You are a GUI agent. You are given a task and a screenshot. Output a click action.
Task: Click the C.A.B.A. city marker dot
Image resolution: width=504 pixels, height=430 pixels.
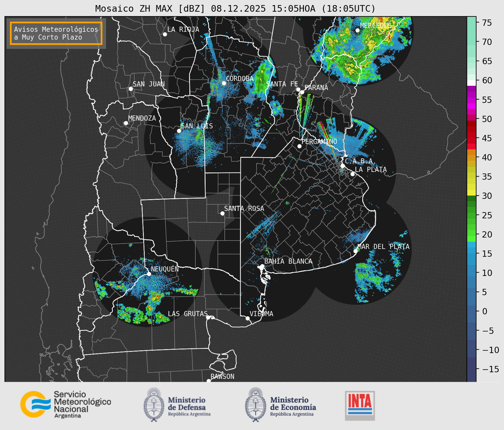[x=343, y=166]
